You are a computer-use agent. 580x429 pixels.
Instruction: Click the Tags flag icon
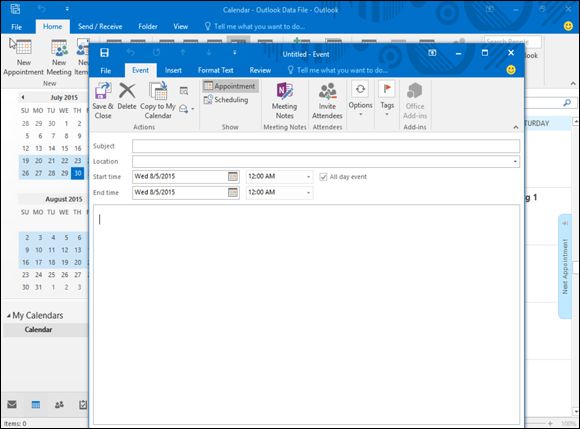pos(387,89)
